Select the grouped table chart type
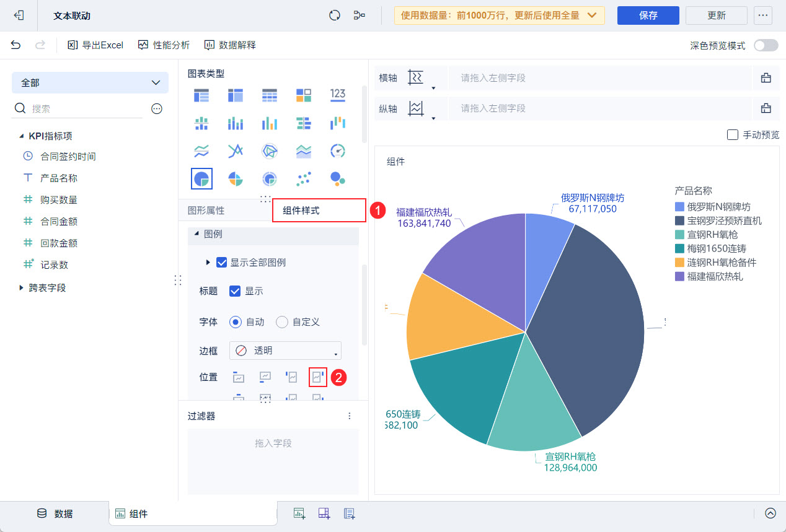The width and height of the screenshot is (786, 532). (x=201, y=95)
